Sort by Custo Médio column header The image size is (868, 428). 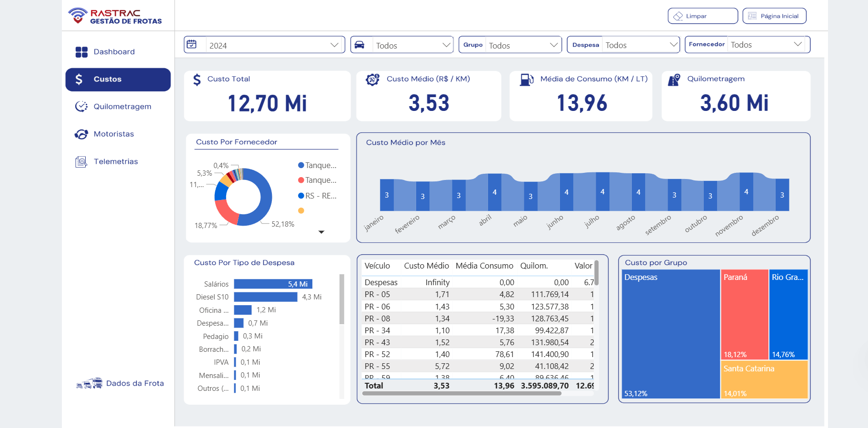[426, 266]
